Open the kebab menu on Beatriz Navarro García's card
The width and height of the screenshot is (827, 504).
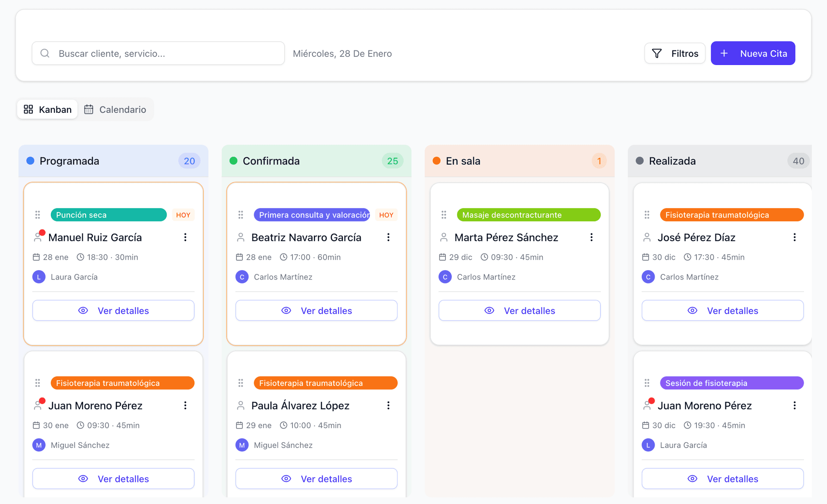[x=388, y=237]
